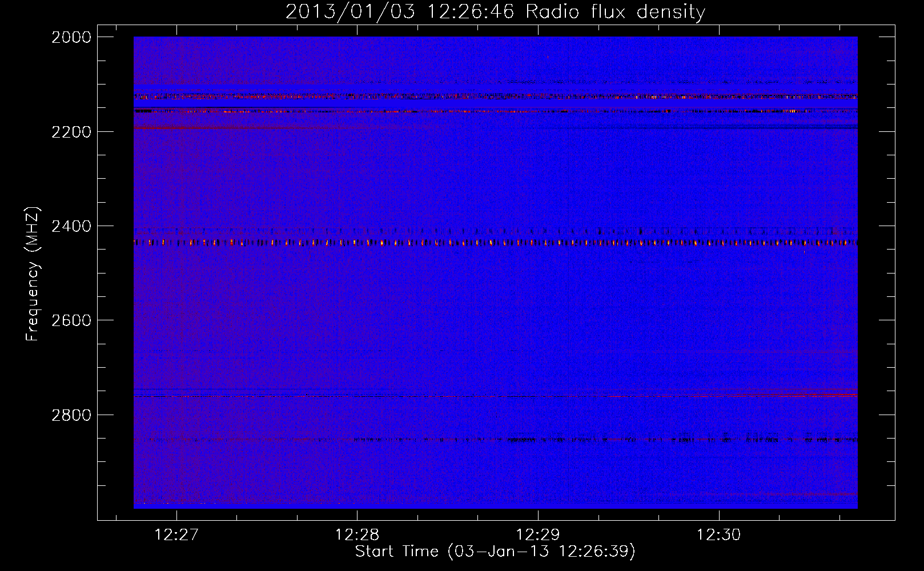This screenshot has height=571, width=924.
Task: Select the 2200 frequency axis label
Action: click(x=71, y=132)
